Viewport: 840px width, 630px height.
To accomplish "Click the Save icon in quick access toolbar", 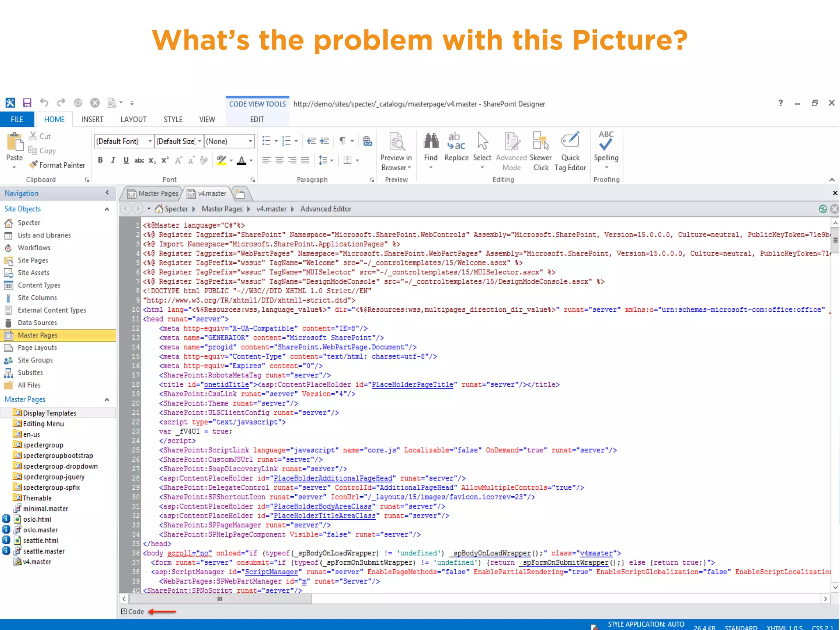I will [27, 103].
